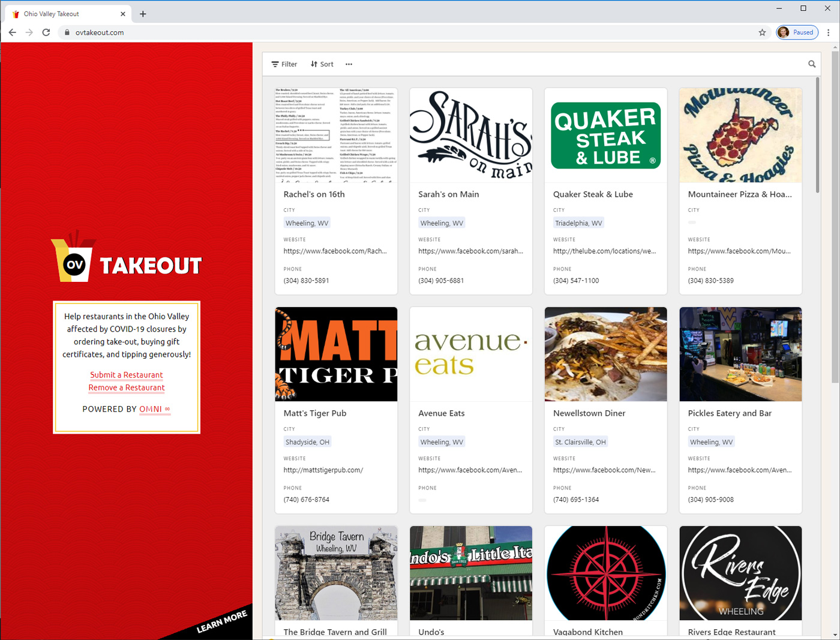Open Rivers Edge Restaurant logo

pyautogui.click(x=740, y=573)
